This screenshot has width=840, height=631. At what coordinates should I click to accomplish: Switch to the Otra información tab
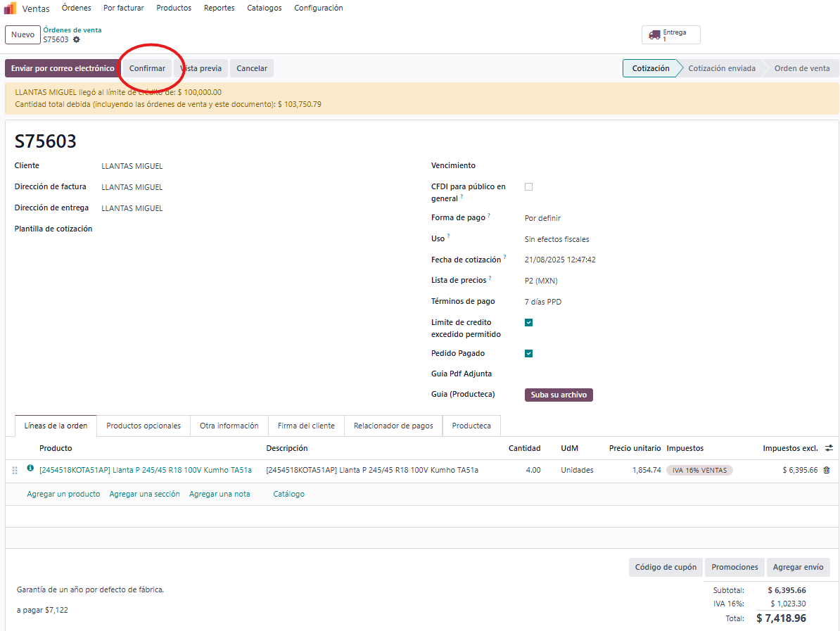229,426
